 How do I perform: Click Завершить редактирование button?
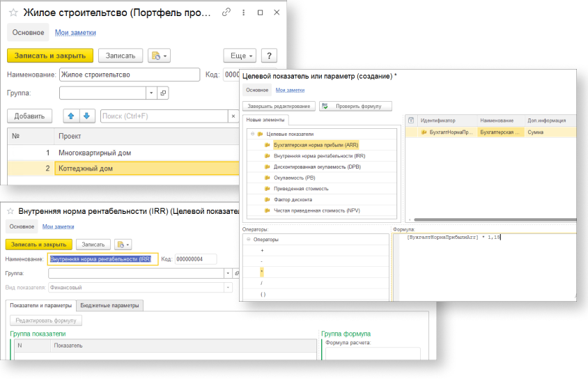coord(279,106)
